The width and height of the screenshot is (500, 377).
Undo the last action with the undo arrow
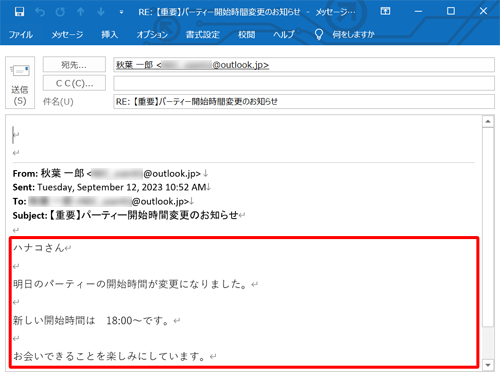(x=40, y=12)
